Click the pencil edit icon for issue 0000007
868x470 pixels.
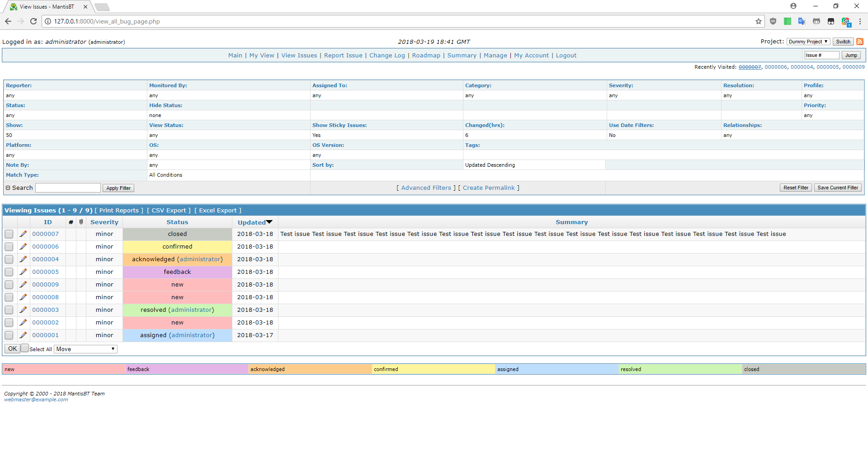(23, 234)
